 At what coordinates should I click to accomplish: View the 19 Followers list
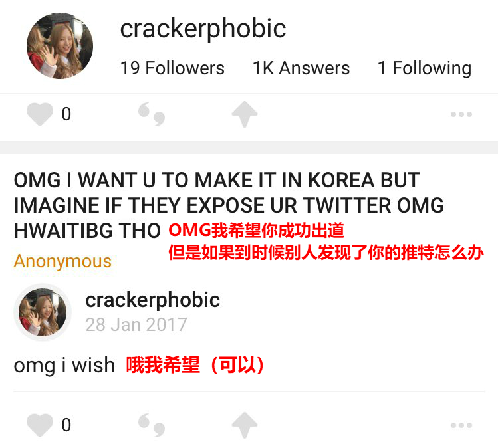[172, 68]
